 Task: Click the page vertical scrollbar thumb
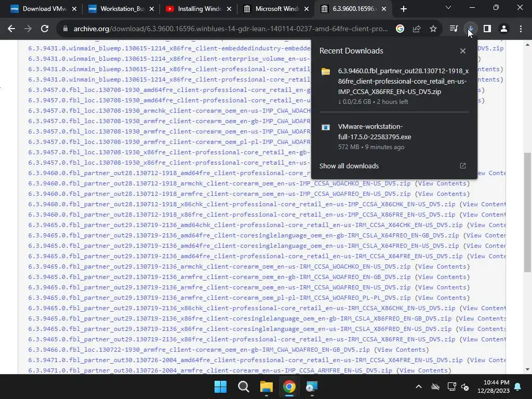click(x=527, y=212)
